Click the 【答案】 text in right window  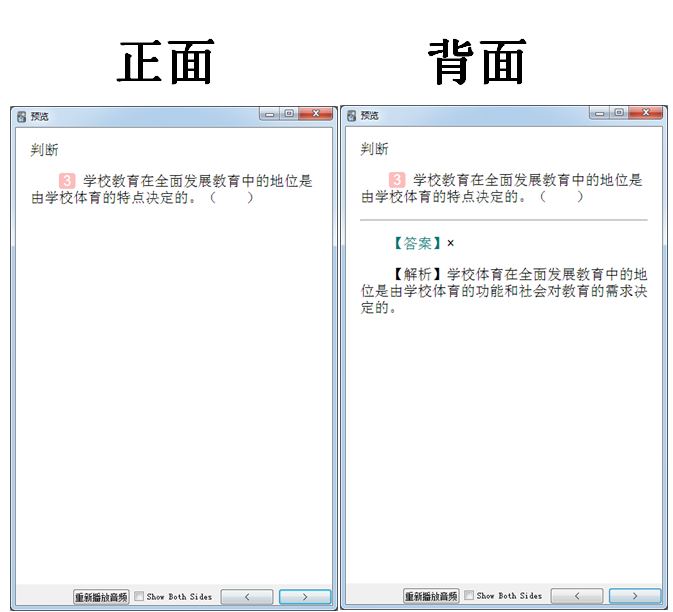click(x=418, y=243)
